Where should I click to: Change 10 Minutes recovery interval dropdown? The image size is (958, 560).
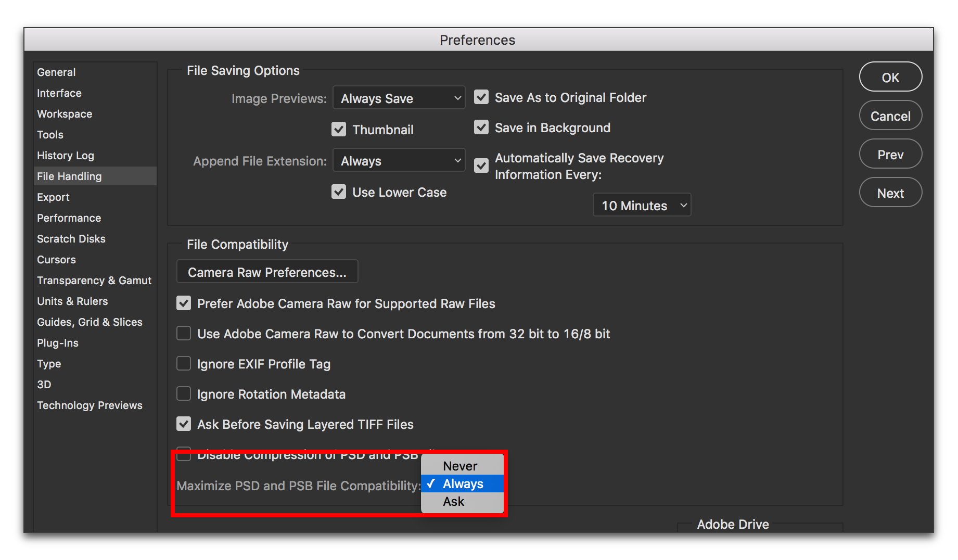pos(642,205)
